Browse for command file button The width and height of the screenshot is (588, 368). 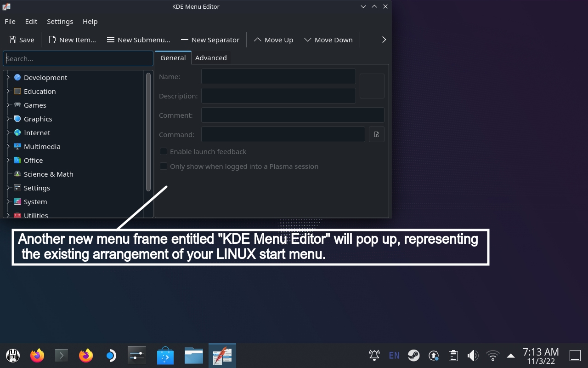[377, 134]
